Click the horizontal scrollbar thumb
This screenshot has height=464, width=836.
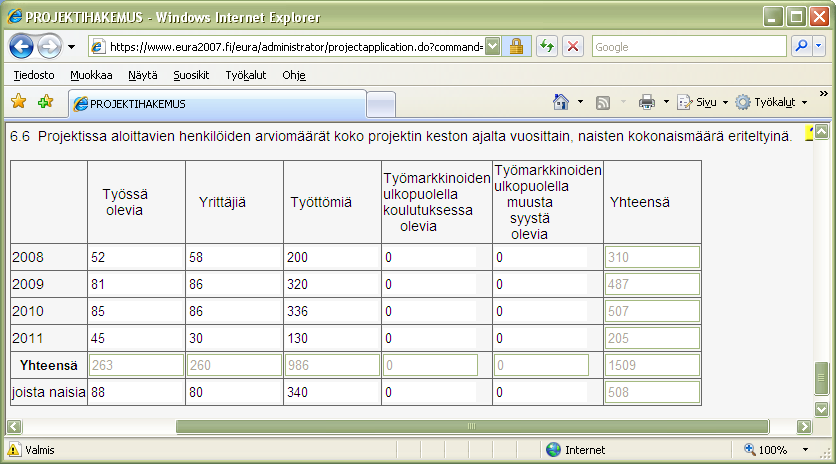472,426
